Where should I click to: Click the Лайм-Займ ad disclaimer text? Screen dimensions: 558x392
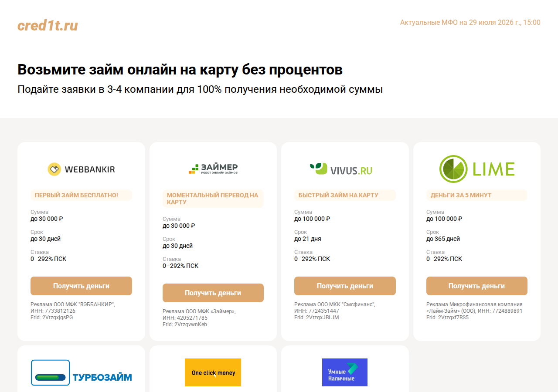[x=474, y=311]
